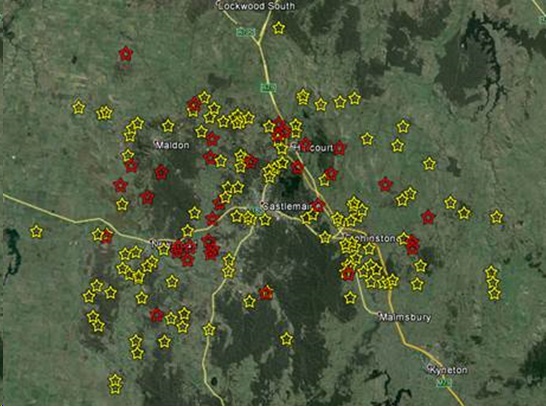Select the red star in the southwest cluster
This screenshot has width=546, height=407.
(x=157, y=315)
